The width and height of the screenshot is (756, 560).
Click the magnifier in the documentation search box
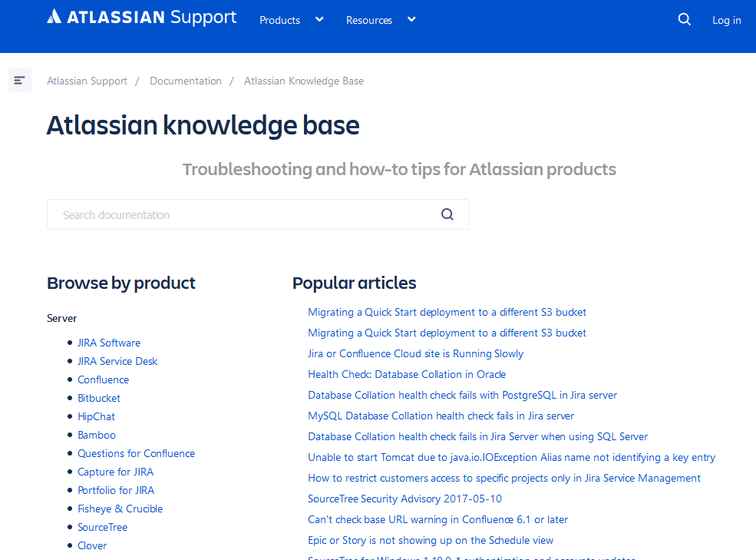(447, 214)
